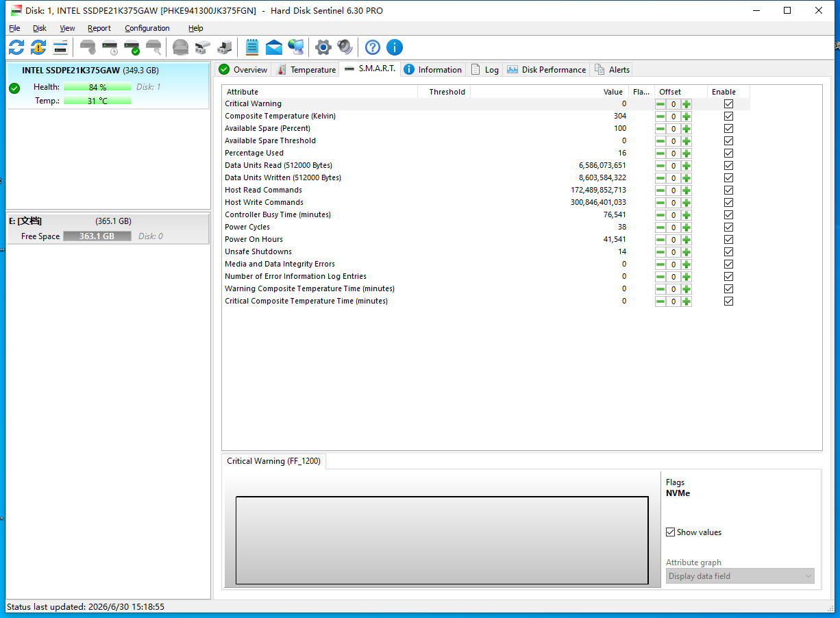The height and width of the screenshot is (618, 840).
Task: Select the Critical Warning (FF_1200) graph tab
Action: click(273, 461)
